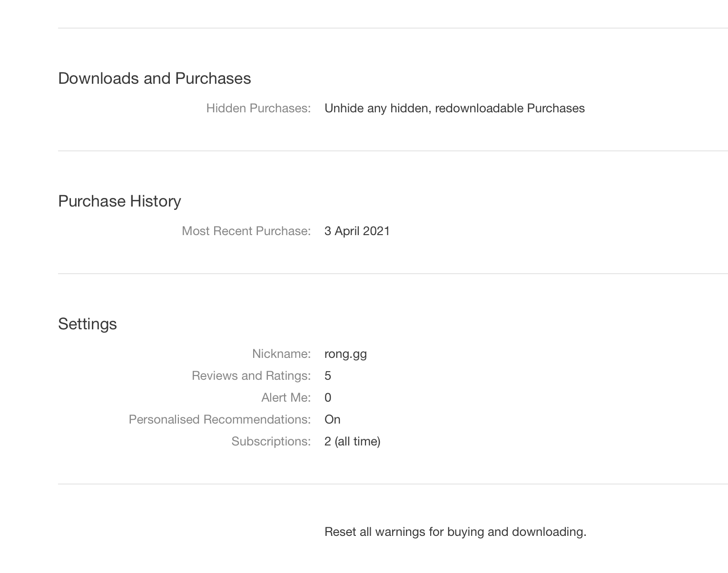Click the Personalised Recommendations On value
Image resolution: width=728 pixels, height=573 pixels.
(x=333, y=420)
